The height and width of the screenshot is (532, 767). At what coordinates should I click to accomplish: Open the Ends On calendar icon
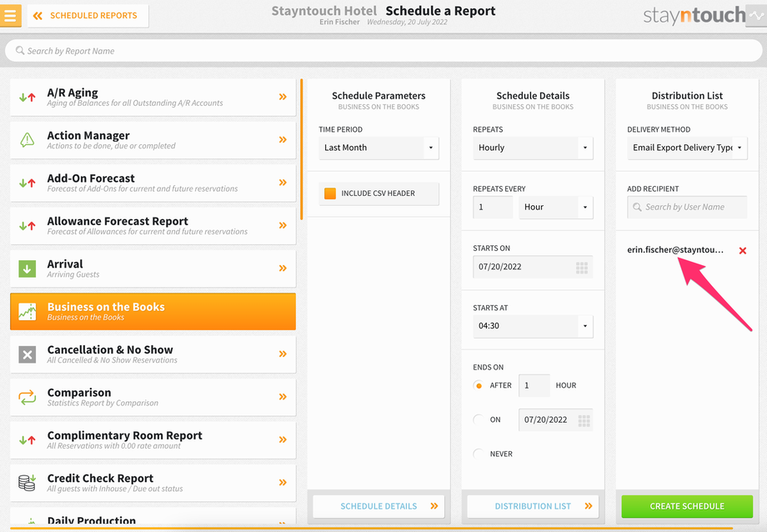point(584,420)
